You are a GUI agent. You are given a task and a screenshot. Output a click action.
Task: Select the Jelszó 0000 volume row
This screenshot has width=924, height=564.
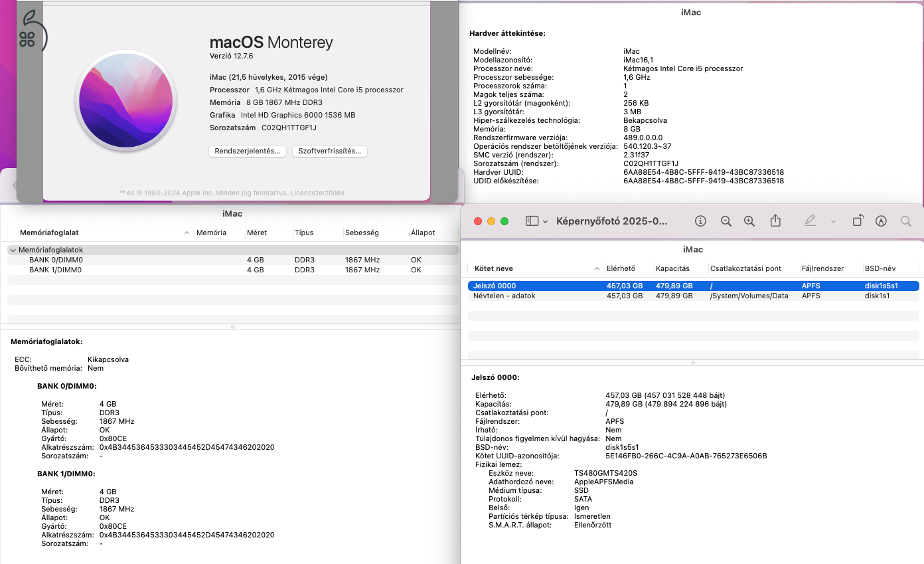click(694, 286)
